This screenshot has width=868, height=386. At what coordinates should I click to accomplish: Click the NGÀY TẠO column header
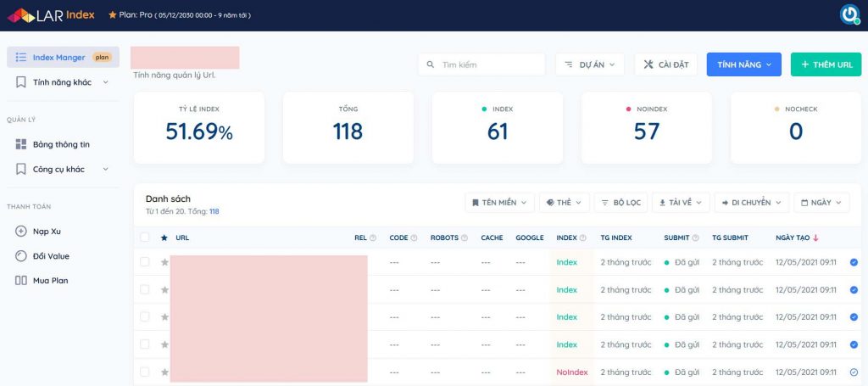[793, 238]
